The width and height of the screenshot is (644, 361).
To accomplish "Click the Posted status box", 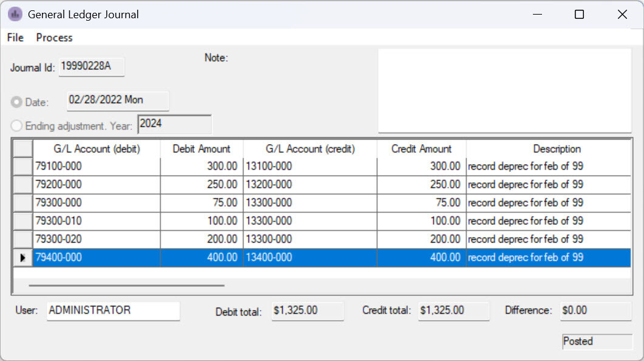I will click(x=597, y=342).
